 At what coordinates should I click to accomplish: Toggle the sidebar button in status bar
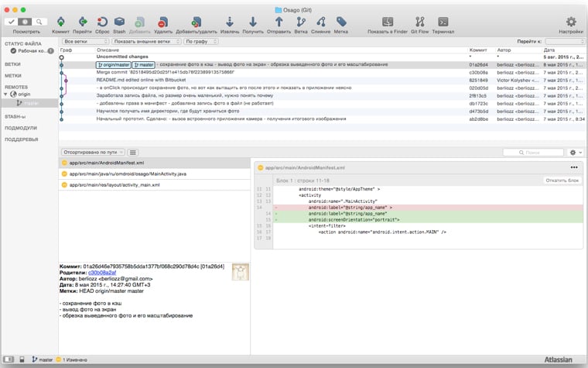pos(9,359)
